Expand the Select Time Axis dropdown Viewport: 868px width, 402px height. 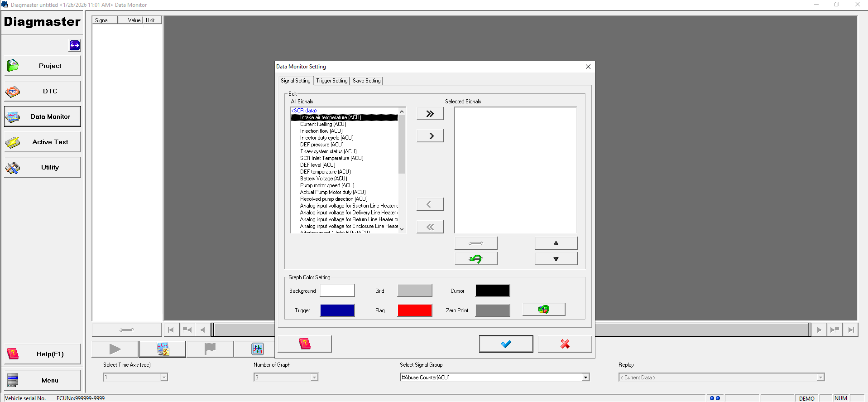point(164,378)
